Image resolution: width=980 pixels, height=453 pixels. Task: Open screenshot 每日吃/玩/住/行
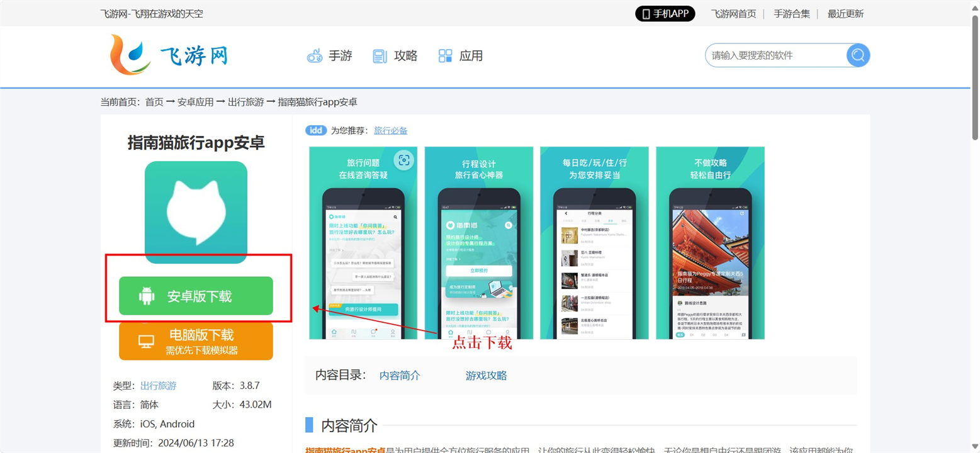(595, 243)
